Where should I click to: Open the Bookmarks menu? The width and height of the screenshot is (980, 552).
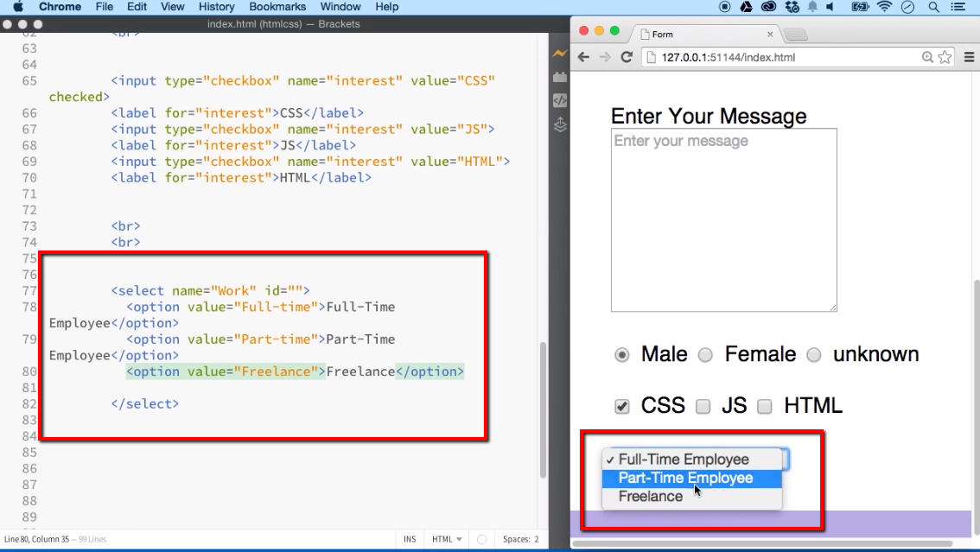pos(277,7)
